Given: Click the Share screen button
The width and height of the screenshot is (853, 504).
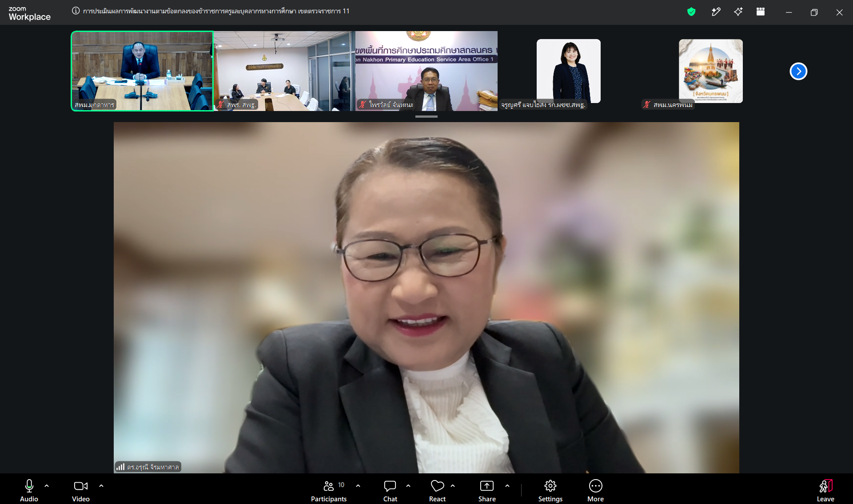Looking at the screenshot, I should [487, 491].
